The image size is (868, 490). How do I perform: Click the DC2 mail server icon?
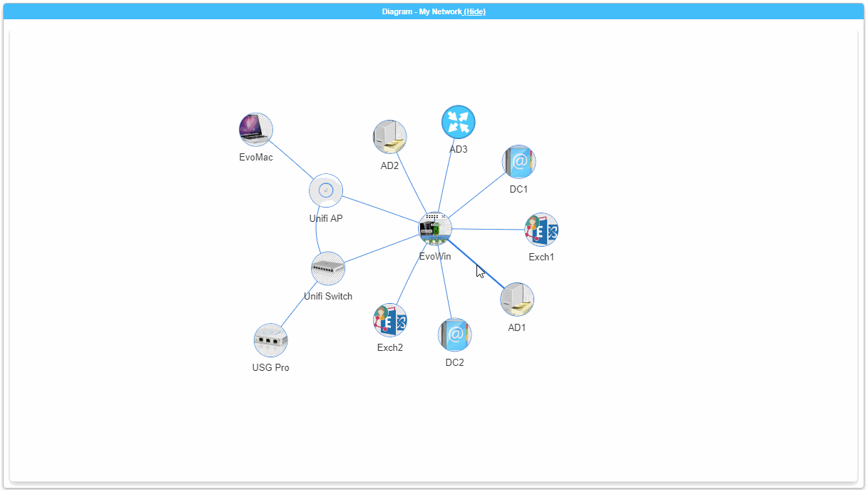[454, 334]
